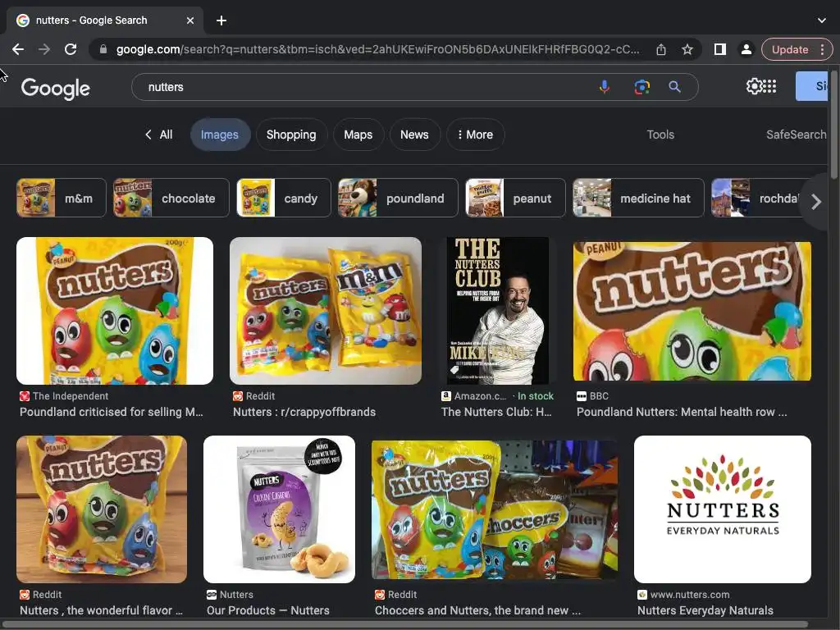The image size is (840, 630).
Task: Expand the More search categories menu
Action: pyautogui.click(x=476, y=135)
